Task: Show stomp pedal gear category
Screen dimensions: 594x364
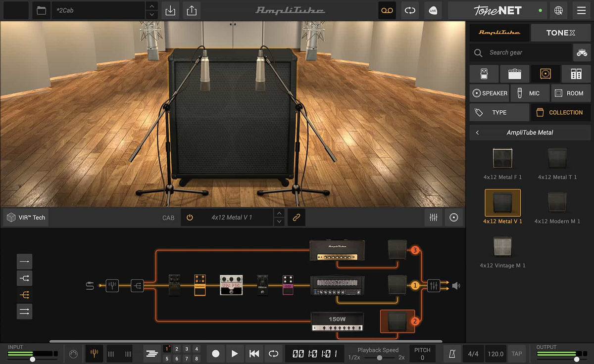Action: (x=484, y=74)
